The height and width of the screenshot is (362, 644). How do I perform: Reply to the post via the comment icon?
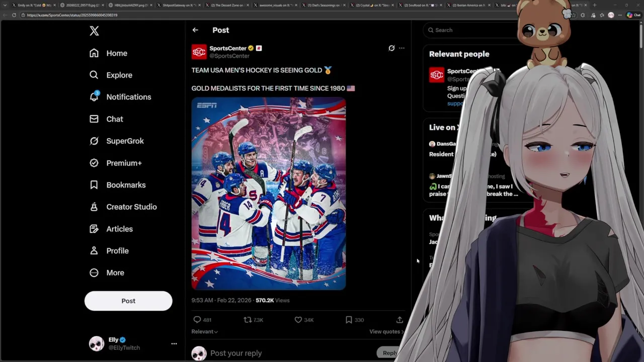point(197,320)
